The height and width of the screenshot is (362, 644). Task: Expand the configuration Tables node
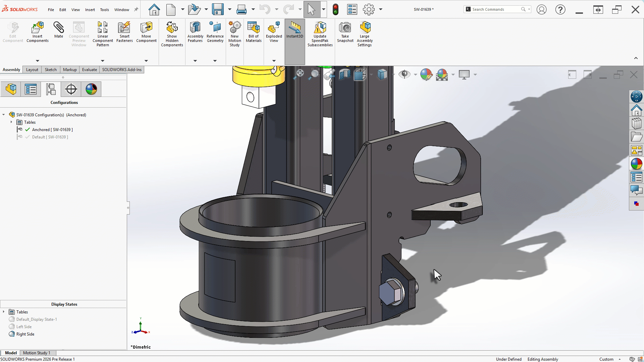click(x=11, y=122)
